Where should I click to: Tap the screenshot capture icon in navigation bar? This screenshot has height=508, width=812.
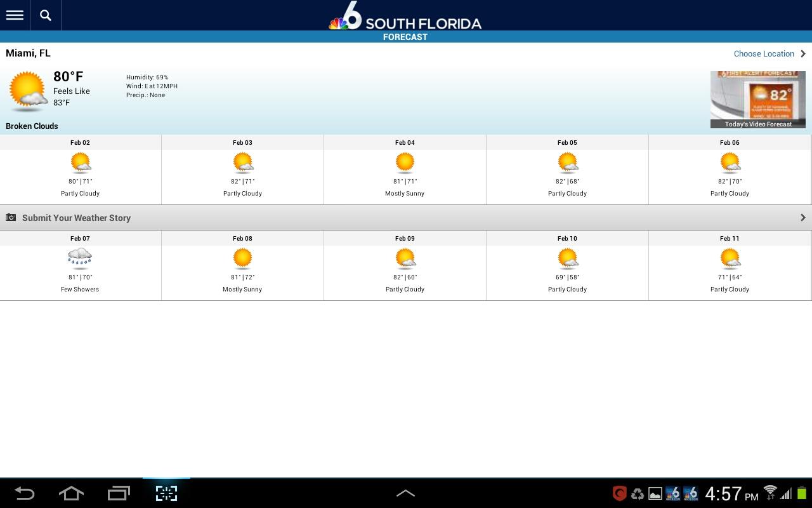coord(166,493)
